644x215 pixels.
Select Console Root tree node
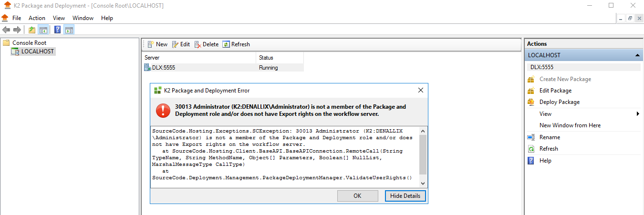[x=29, y=43]
